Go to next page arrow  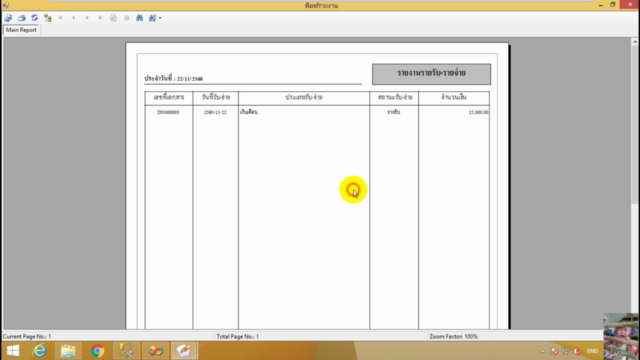[x=87, y=18]
